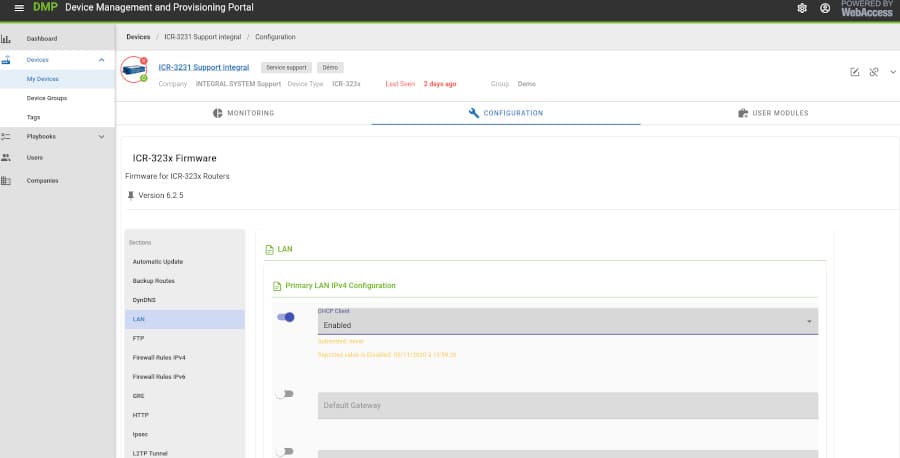Image resolution: width=900 pixels, height=458 pixels.
Task: Disable the DHCP Client toggle switch
Action: (x=286, y=317)
